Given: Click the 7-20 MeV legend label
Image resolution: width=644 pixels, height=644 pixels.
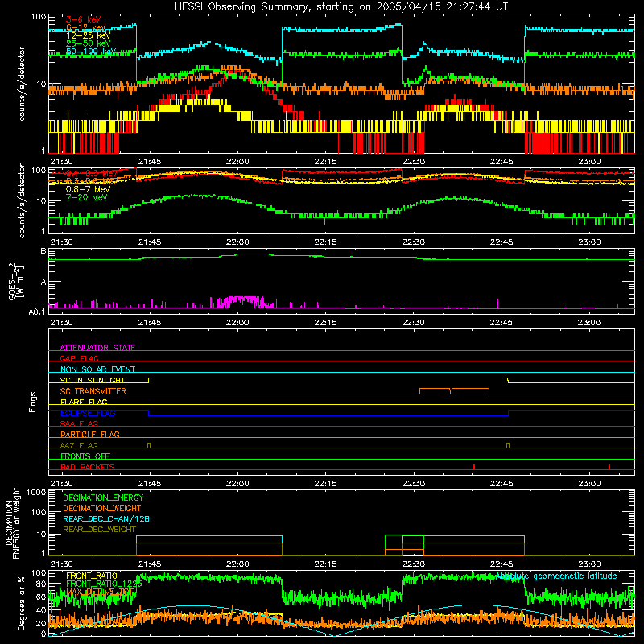Looking at the screenshot, I should (86, 197).
